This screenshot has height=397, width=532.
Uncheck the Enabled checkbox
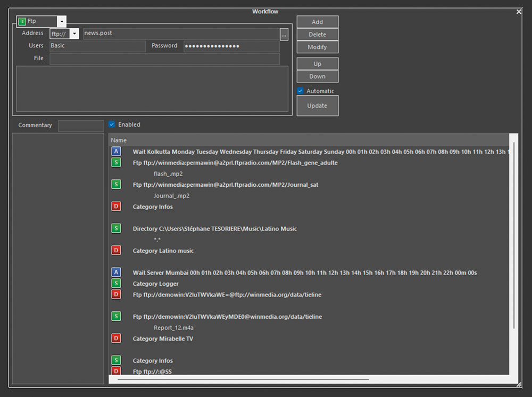[112, 125]
